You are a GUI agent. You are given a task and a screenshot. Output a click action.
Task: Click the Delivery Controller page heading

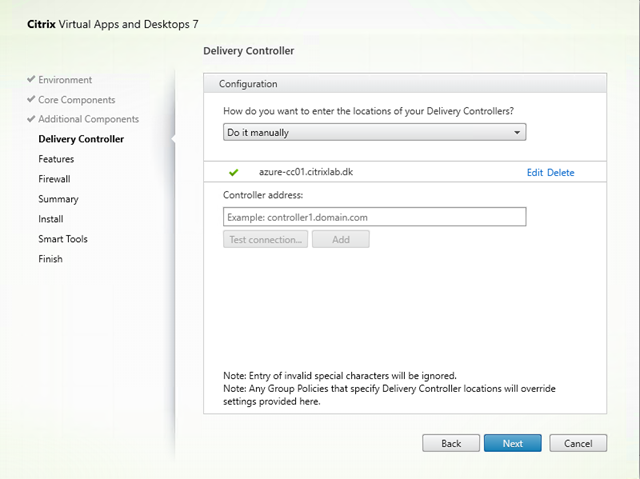(x=249, y=51)
